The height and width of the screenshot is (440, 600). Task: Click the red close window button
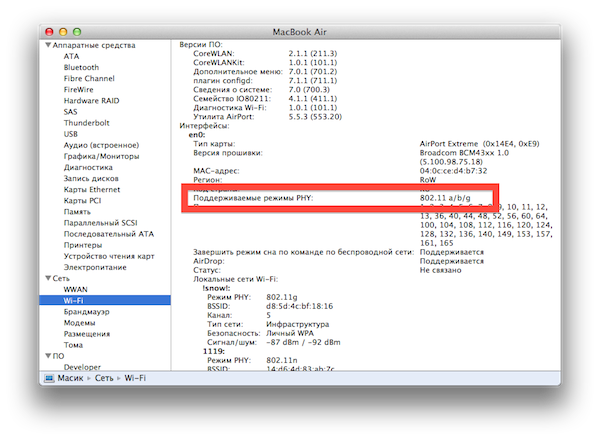[49, 32]
